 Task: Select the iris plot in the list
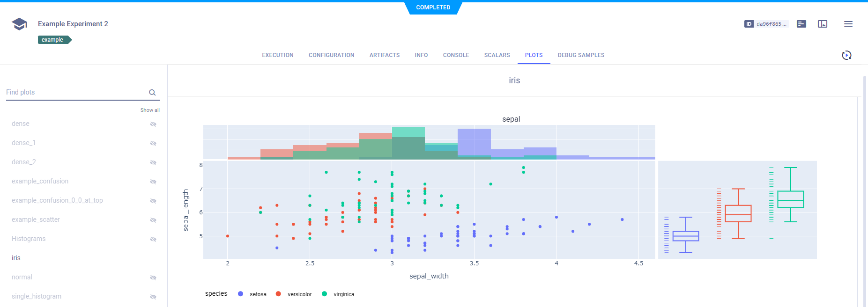pyautogui.click(x=16, y=258)
